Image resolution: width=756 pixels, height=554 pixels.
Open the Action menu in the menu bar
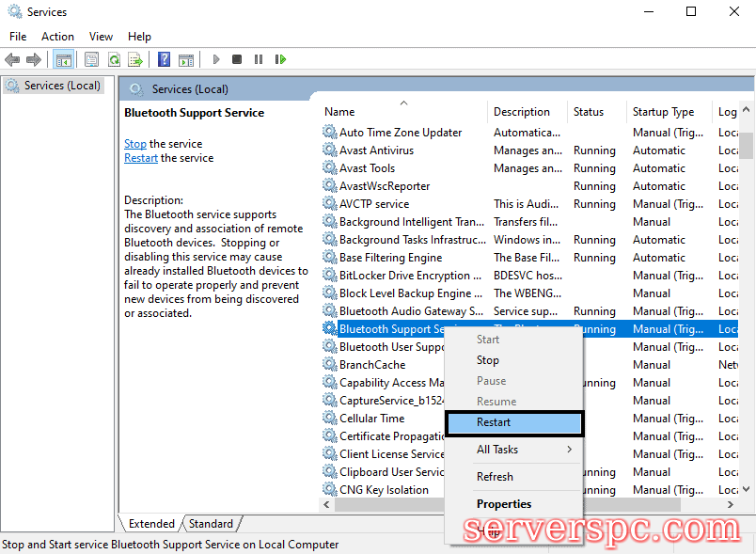coord(57,37)
